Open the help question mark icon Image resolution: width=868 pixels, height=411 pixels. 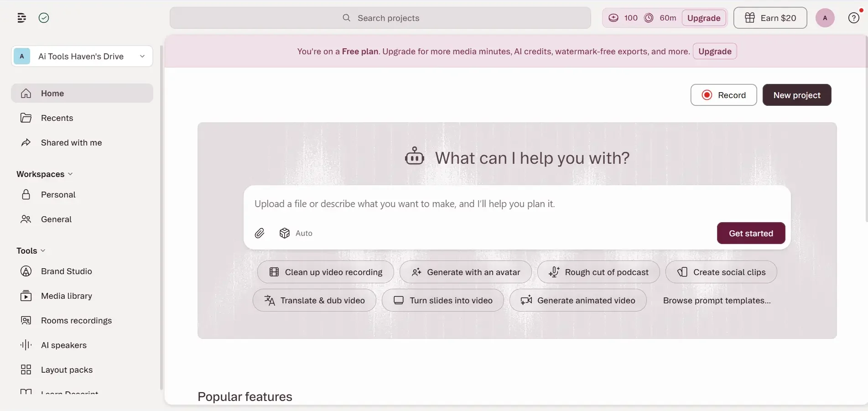[x=853, y=18]
